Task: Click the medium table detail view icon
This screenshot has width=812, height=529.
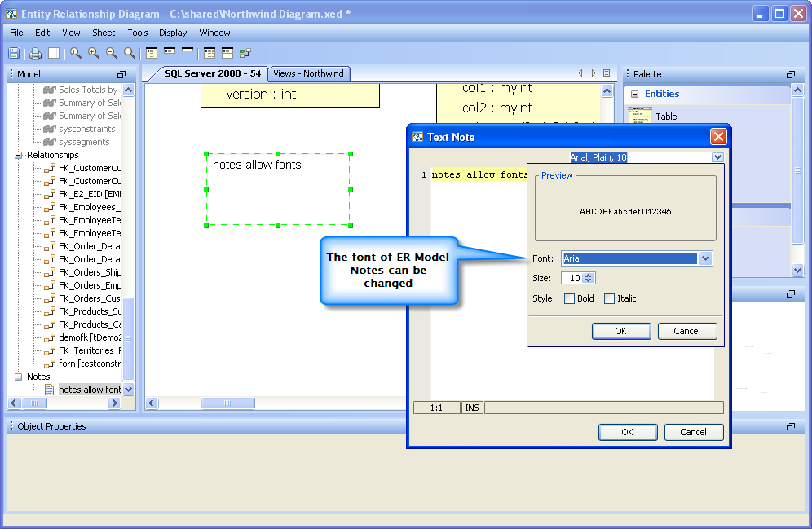Action: point(170,51)
